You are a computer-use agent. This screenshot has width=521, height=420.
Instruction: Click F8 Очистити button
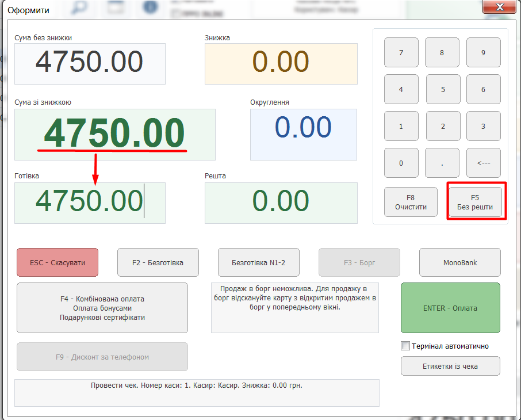coord(411,202)
